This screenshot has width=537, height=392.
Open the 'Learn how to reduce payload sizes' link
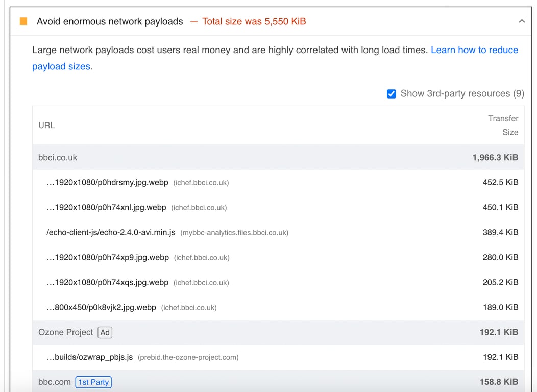coord(474,50)
